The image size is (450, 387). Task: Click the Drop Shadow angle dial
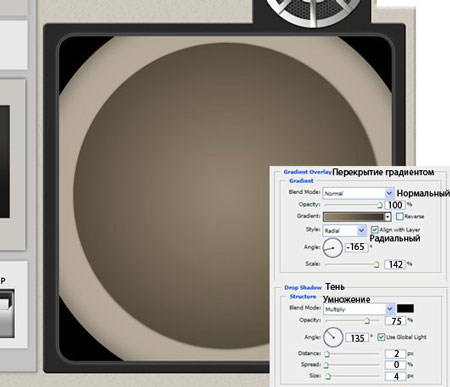[333, 337]
